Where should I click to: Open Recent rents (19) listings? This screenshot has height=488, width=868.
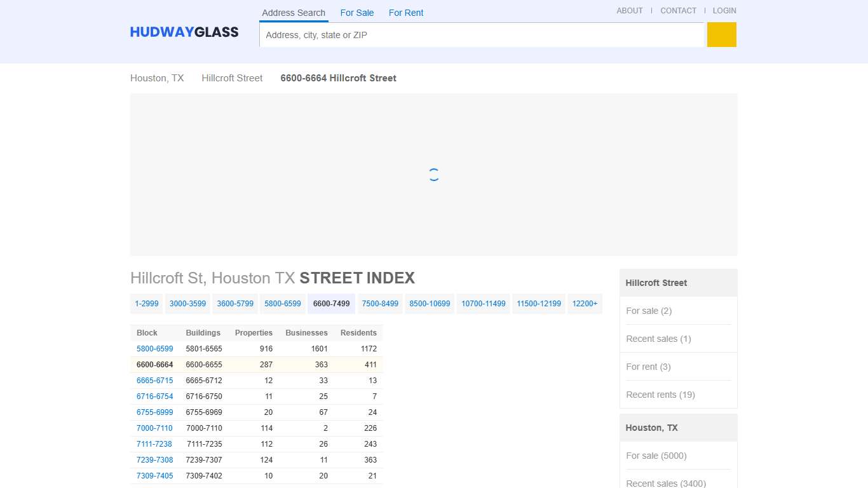coord(660,395)
